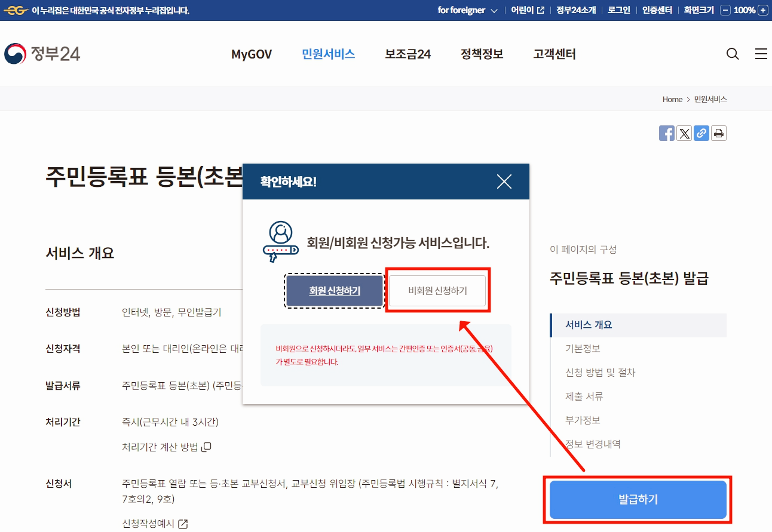The height and width of the screenshot is (532, 772).
Task: Click 민원서비스 in the breadcrumb
Action: 710,100
